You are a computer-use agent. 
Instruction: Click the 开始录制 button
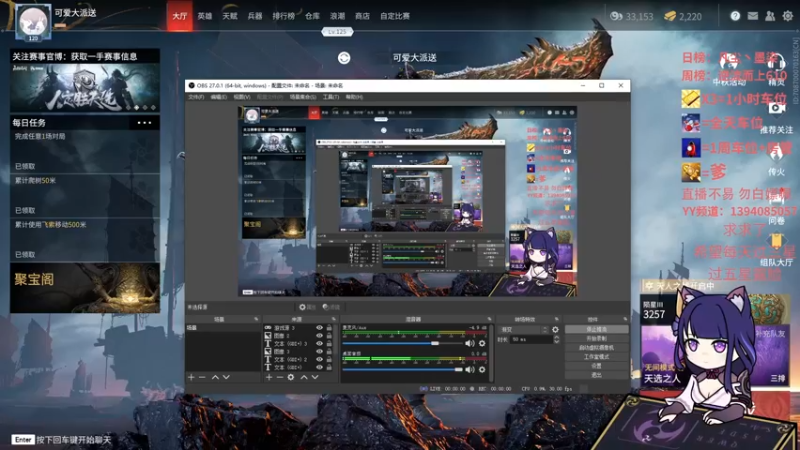coord(596,339)
